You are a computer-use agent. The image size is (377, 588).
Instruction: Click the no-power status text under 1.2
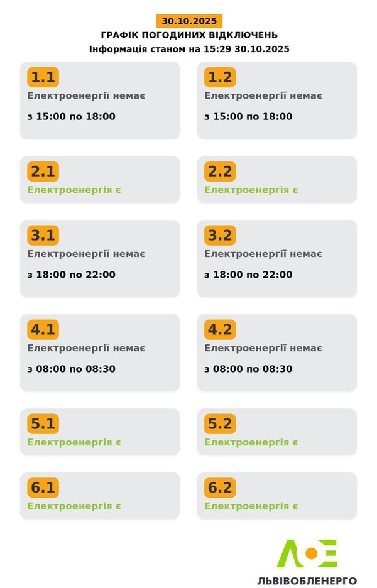(263, 95)
